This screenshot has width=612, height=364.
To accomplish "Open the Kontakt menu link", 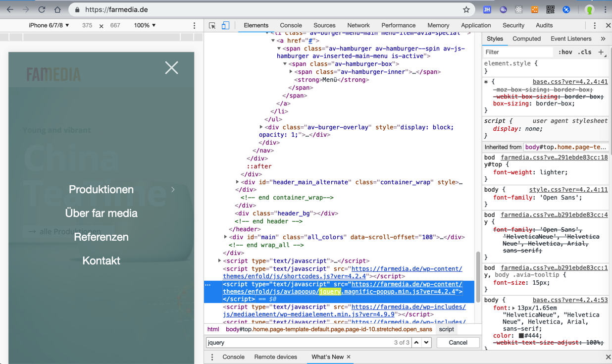I will click(x=101, y=260).
